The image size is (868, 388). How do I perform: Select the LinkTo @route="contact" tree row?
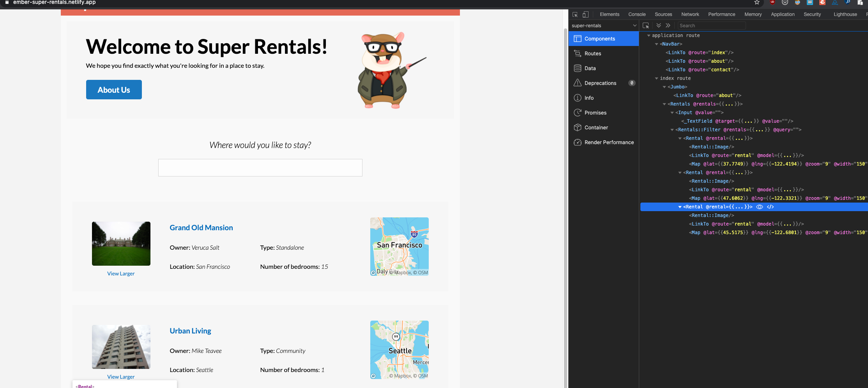[754, 70]
